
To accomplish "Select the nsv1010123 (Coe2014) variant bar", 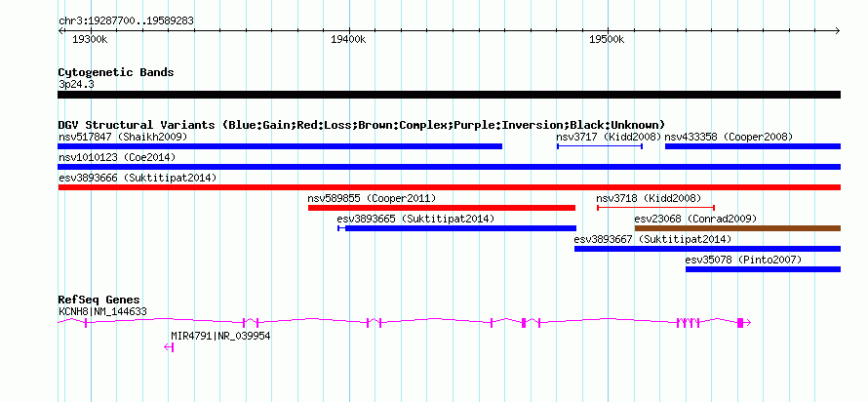I will coord(449,167).
